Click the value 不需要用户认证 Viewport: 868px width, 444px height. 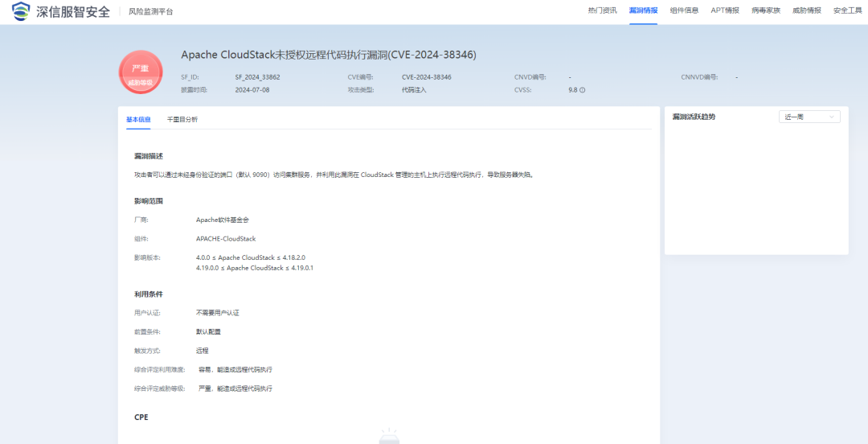tap(218, 313)
